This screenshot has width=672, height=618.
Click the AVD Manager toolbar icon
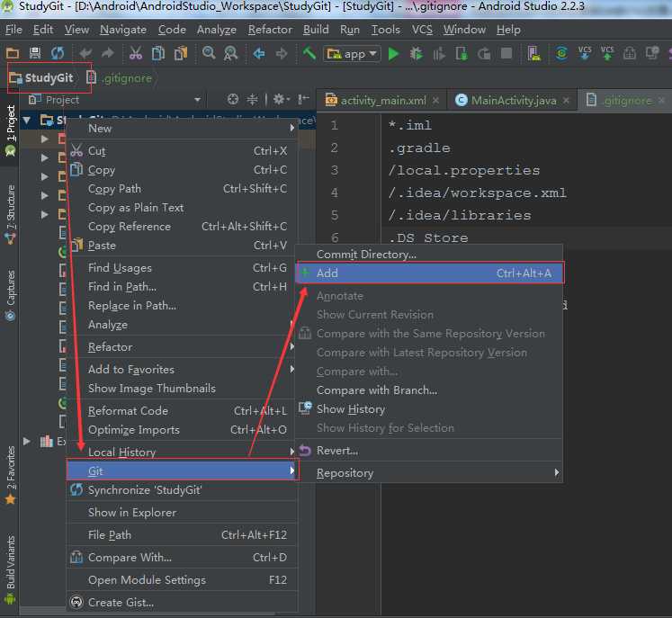533,54
